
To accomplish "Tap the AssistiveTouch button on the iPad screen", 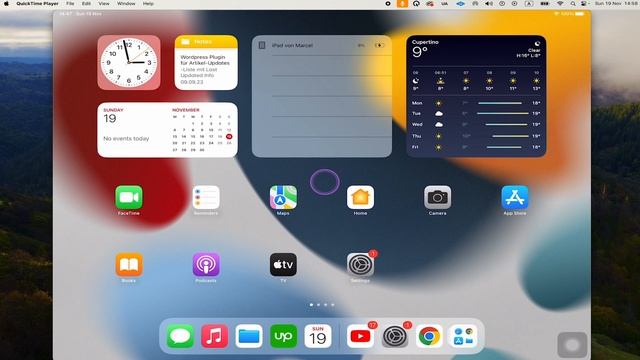I will click(x=572, y=345).
